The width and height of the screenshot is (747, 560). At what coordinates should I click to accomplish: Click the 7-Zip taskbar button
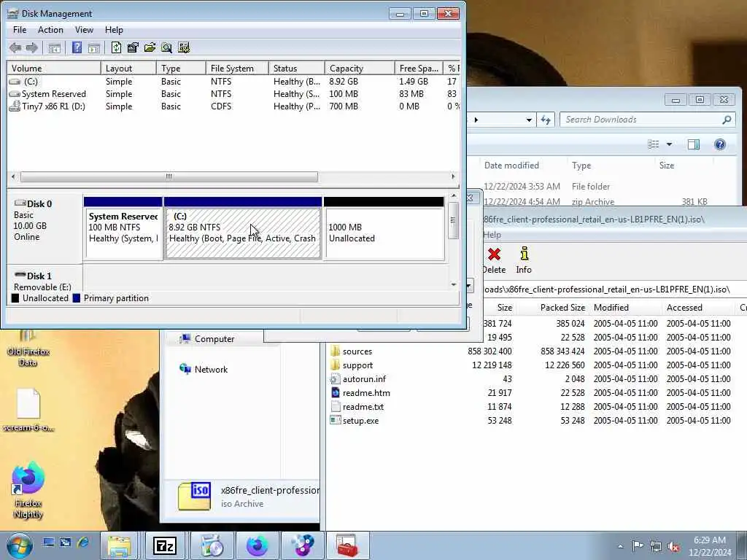pos(164,545)
